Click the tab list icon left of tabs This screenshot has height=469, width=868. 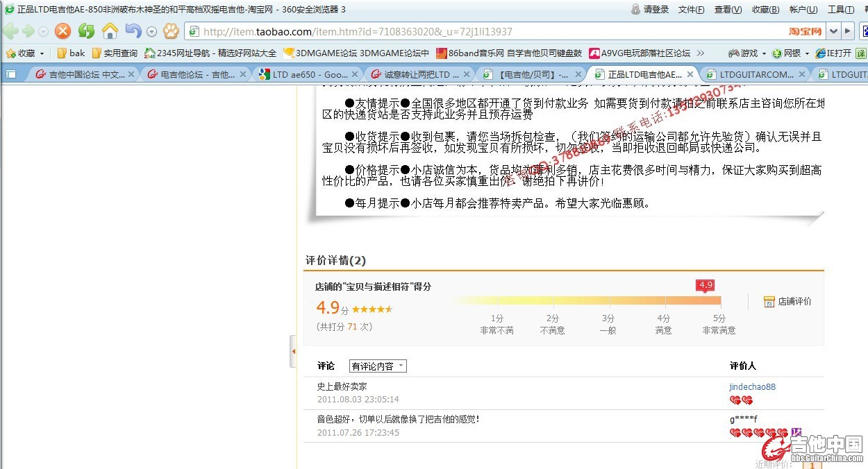[x=11, y=74]
